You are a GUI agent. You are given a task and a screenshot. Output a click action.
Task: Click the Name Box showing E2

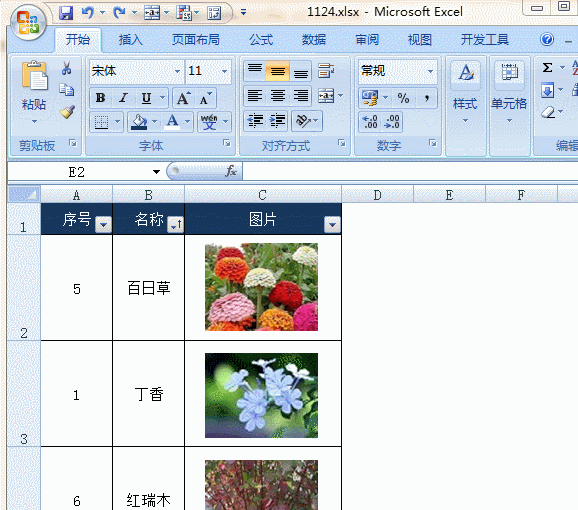pos(85,172)
